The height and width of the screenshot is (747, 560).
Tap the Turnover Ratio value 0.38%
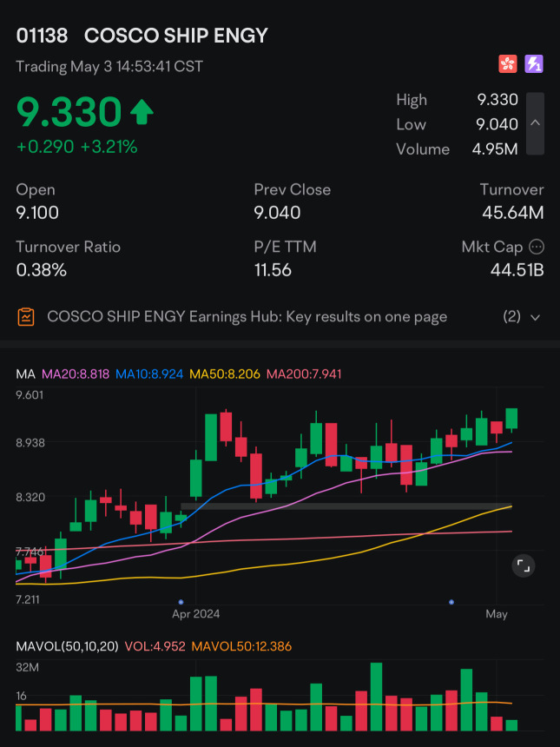[42, 270]
